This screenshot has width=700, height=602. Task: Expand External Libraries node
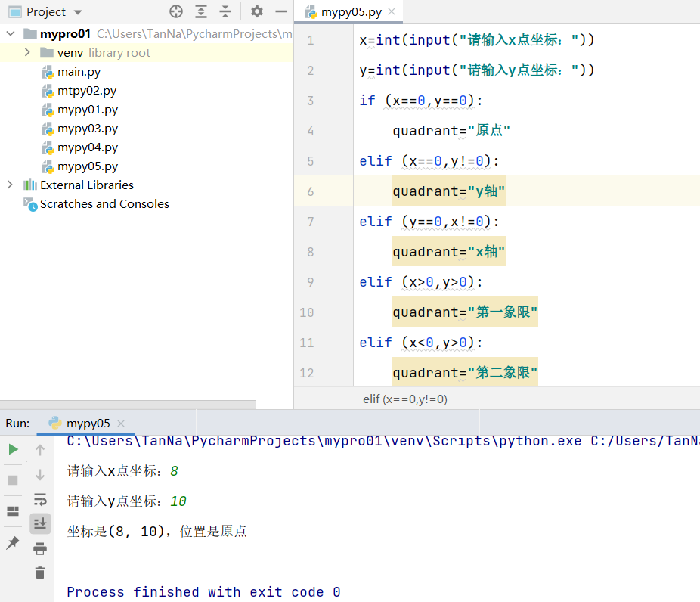(x=10, y=185)
